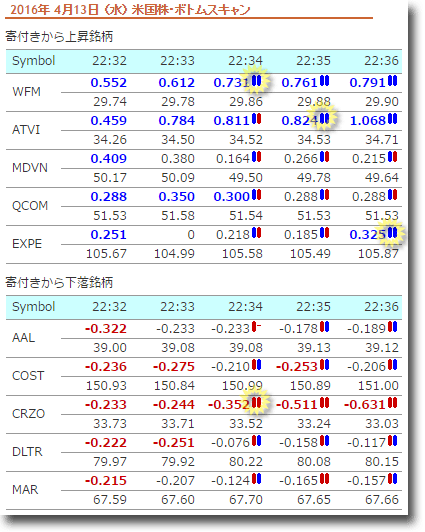Click candlestick icon next to COST -0.210
This screenshot has width=425, height=532.
256,365
